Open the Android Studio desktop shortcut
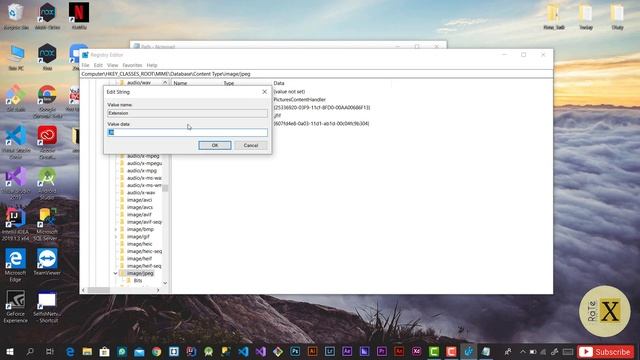The image size is (640, 360). pyautogui.click(x=47, y=183)
